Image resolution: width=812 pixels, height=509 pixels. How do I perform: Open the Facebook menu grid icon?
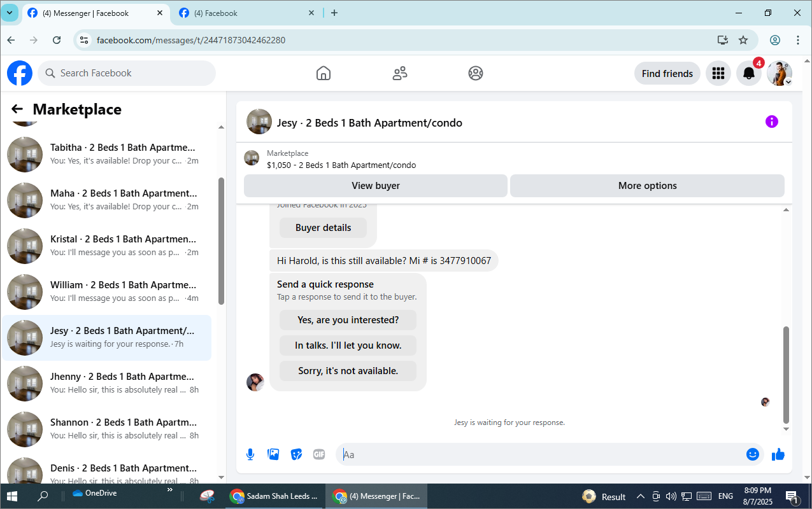[718, 73]
